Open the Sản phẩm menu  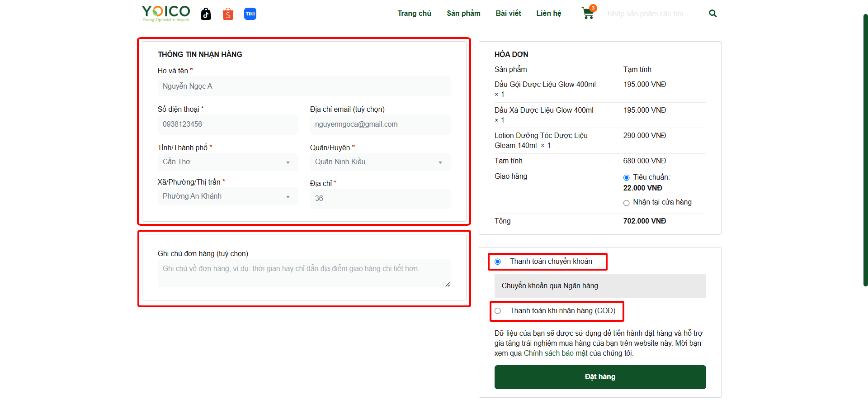(x=463, y=14)
